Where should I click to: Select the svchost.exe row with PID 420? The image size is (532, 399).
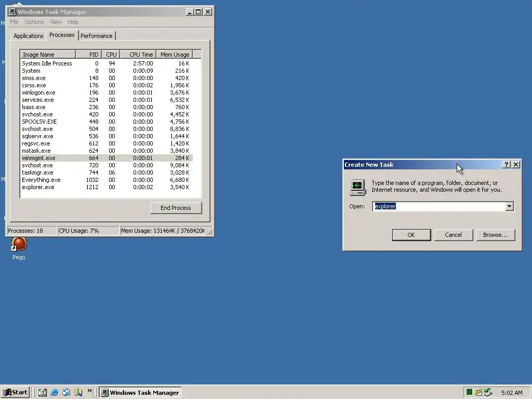107,114
